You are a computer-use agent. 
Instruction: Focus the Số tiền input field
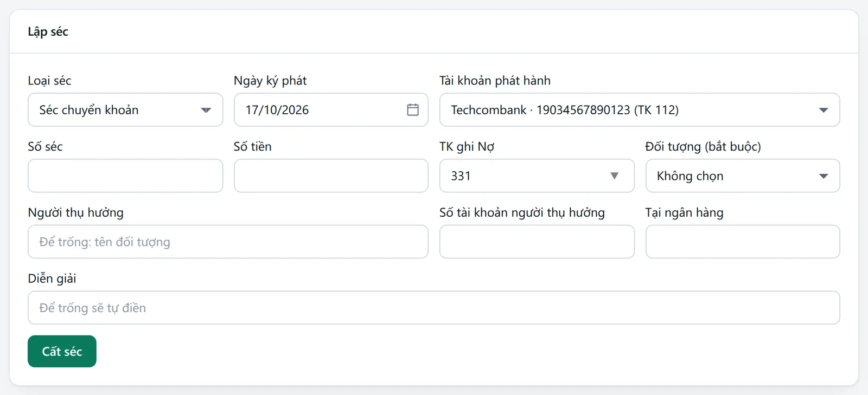click(x=331, y=176)
